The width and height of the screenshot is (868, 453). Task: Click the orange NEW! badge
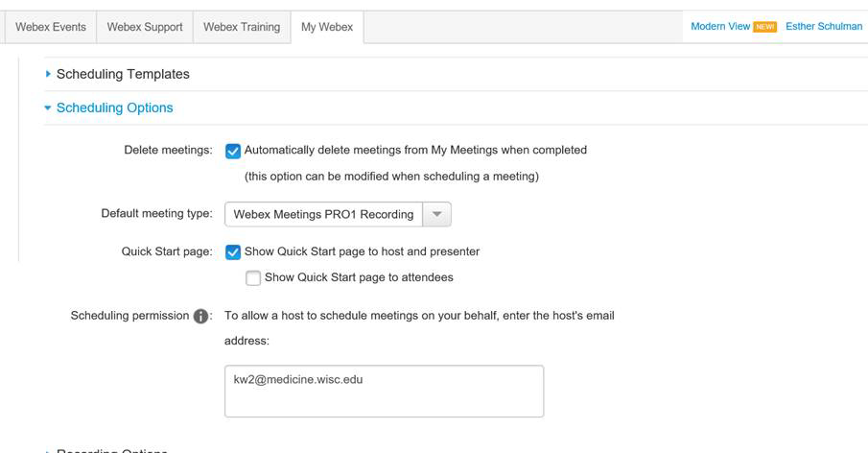point(765,27)
